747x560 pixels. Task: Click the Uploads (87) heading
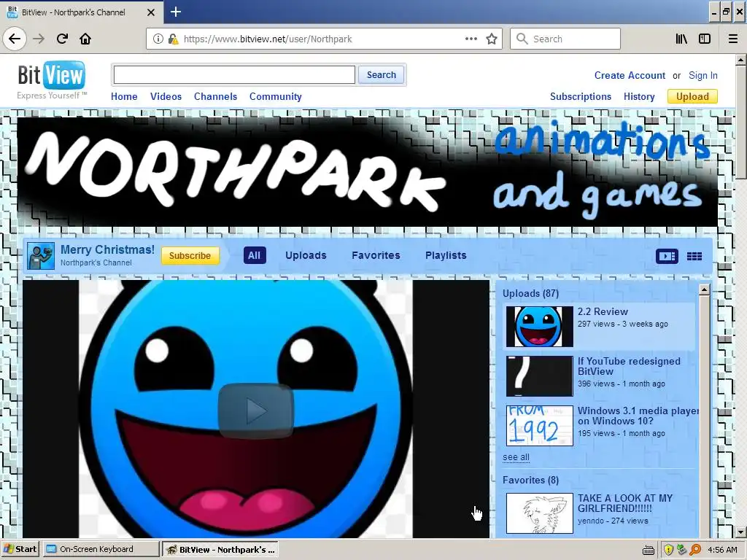tap(531, 293)
